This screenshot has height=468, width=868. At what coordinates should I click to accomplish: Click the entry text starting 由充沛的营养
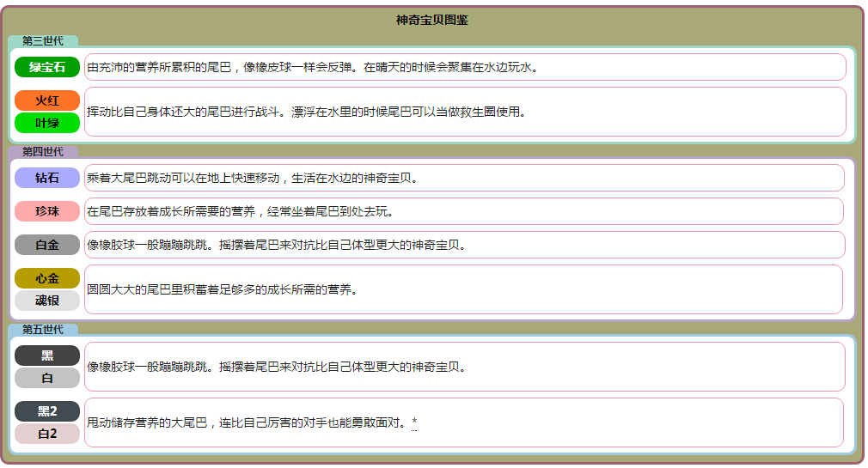coord(314,68)
